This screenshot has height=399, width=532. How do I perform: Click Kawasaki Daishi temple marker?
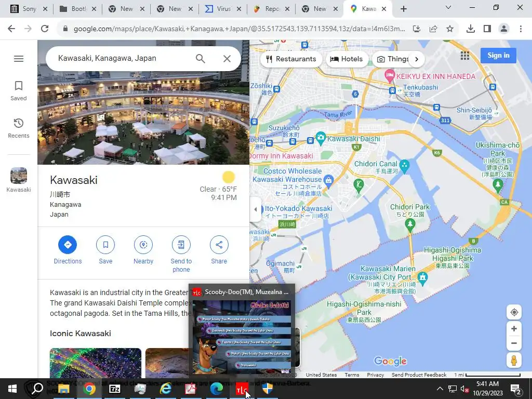point(320,138)
